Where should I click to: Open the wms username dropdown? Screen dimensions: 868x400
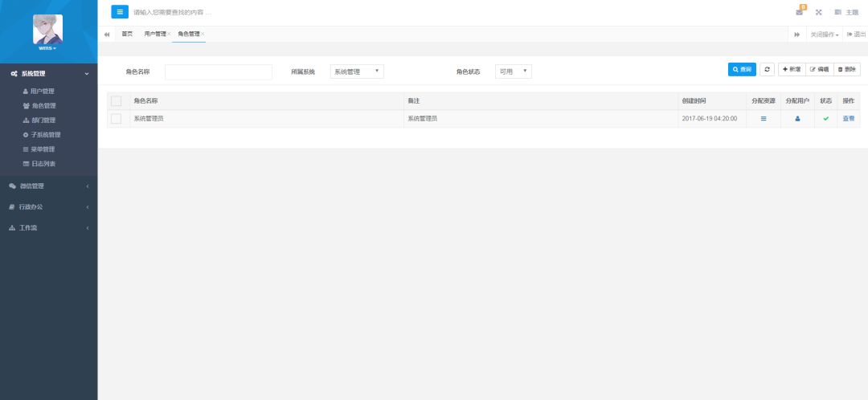pos(47,48)
